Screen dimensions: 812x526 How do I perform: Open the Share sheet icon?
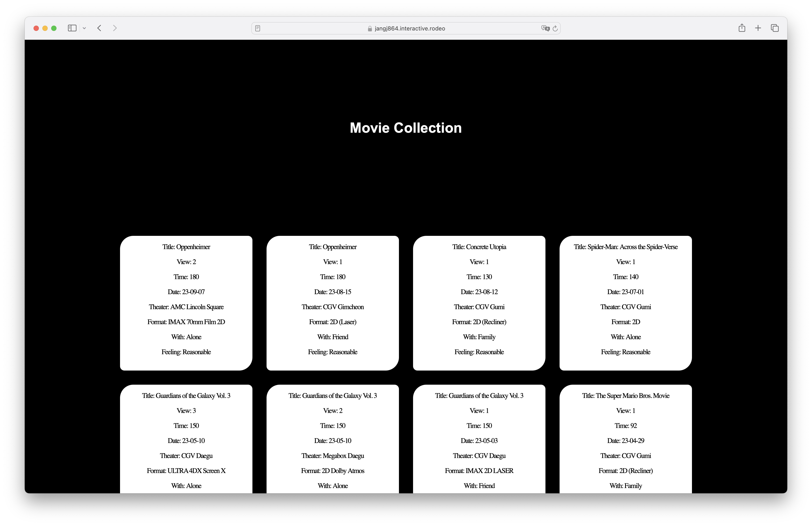(x=742, y=28)
